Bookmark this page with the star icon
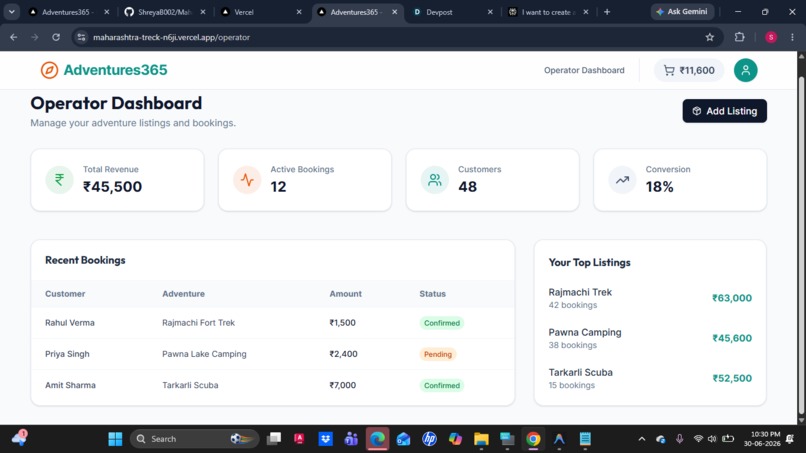Image resolution: width=806 pixels, height=453 pixels. (710, 37)
